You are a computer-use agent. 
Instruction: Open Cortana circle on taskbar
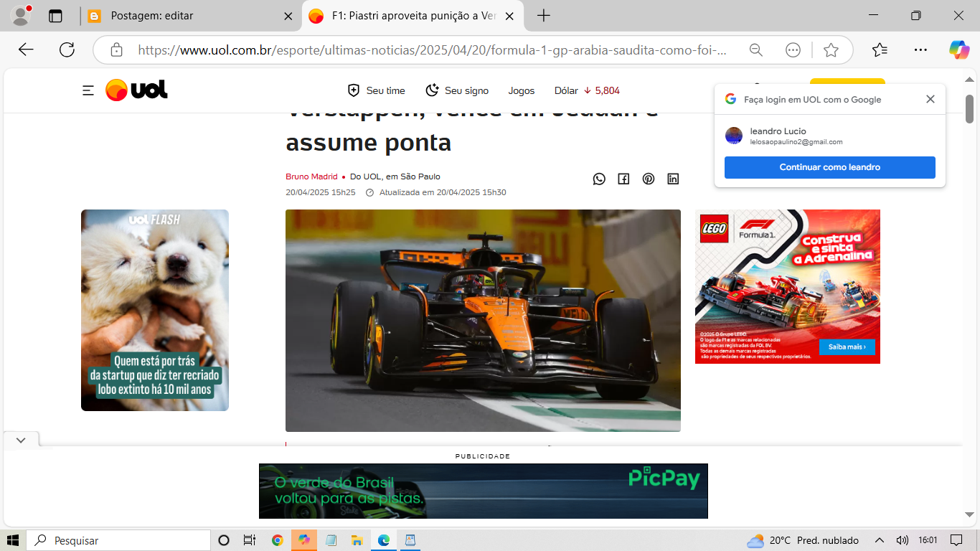click(x=223, y=540)
